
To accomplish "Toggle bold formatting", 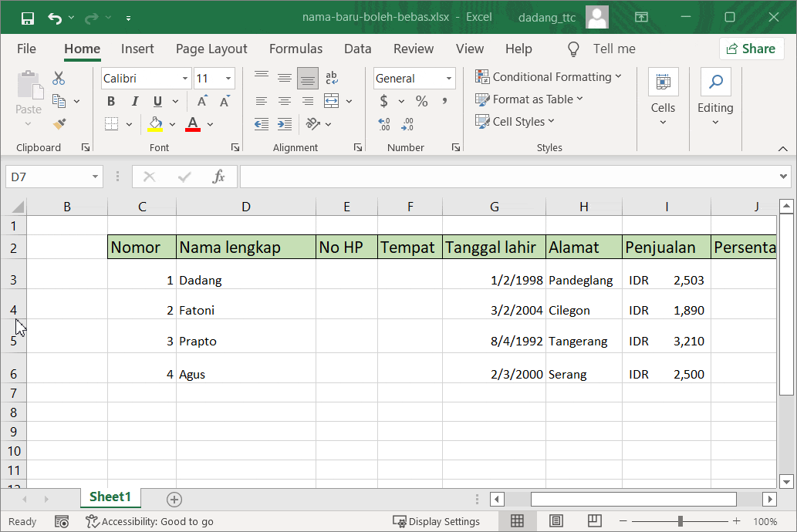I will (x=110, y=101).
